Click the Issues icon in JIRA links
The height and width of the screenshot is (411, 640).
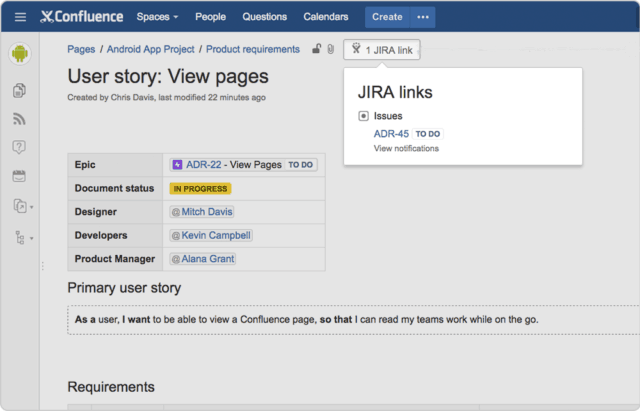[x=363, y=116]
